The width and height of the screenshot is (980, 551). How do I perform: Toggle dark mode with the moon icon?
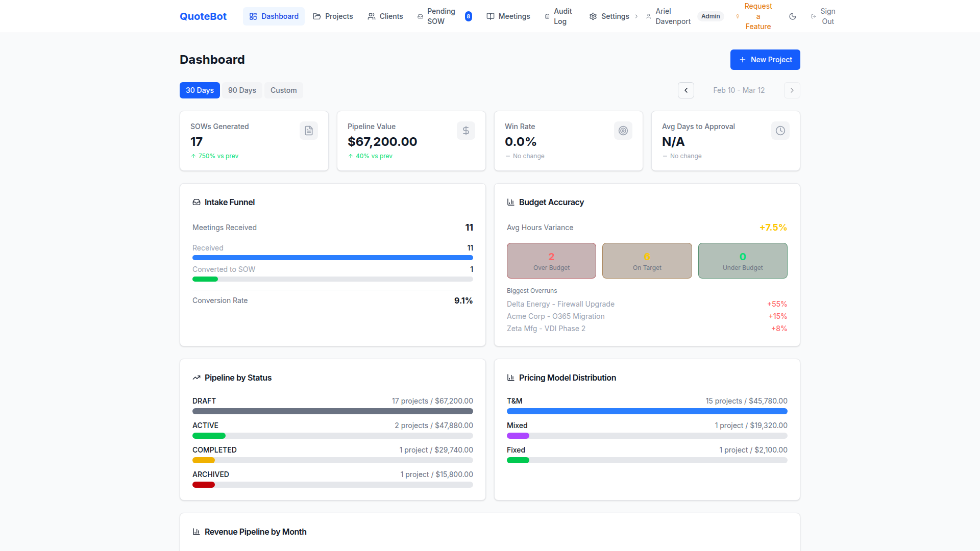pyautogui.click(x=793, y=16)
